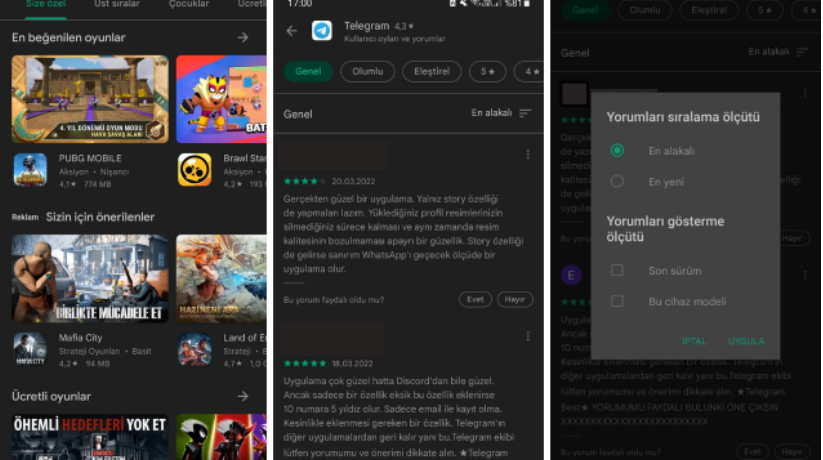Tap star rating of first review

pyautogui.click(x=304, y=181)
